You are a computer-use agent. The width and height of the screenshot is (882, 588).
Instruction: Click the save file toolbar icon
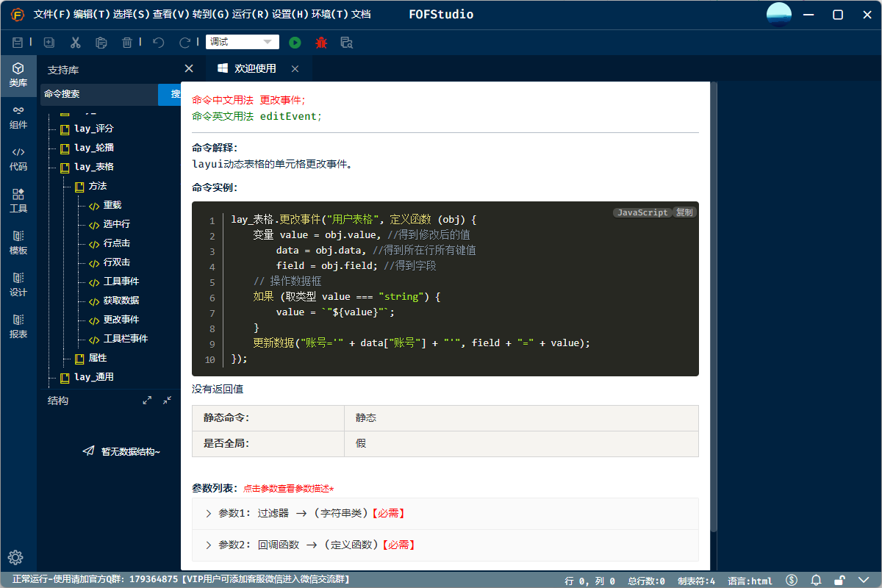[x=18, y=43]
